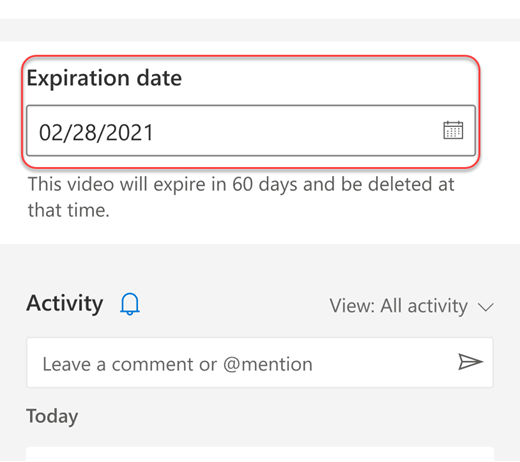Select the activity card below Today

tap(260, 454)
